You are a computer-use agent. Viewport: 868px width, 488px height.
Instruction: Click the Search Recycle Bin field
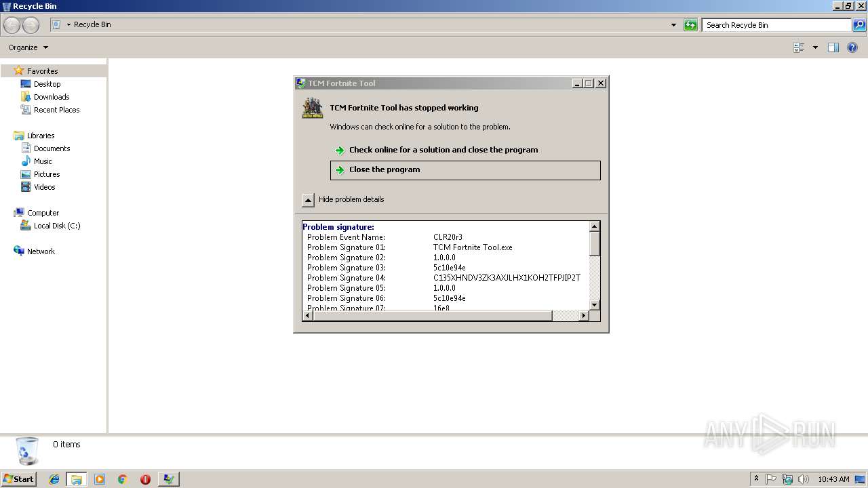pos(776,25)
